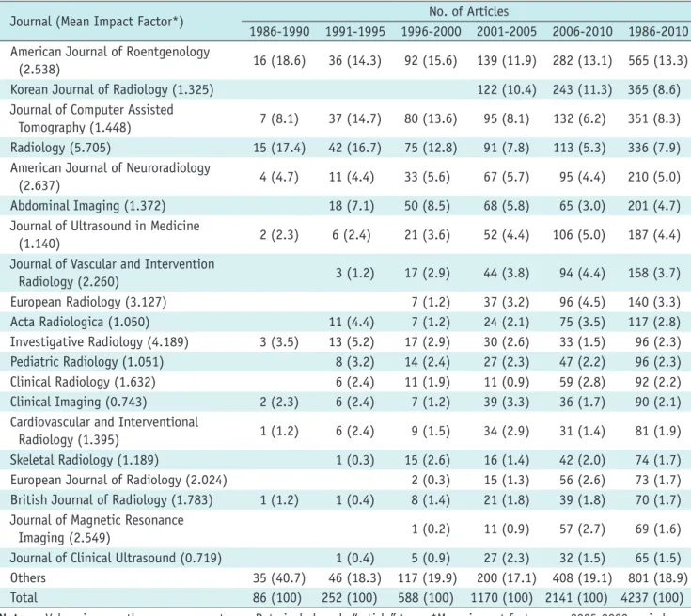This screenshot has height=616, width=691.
Task: Select 'Investigative Radiology (4.189)' label
Action: pyautogui.click(x=99, y=342)
